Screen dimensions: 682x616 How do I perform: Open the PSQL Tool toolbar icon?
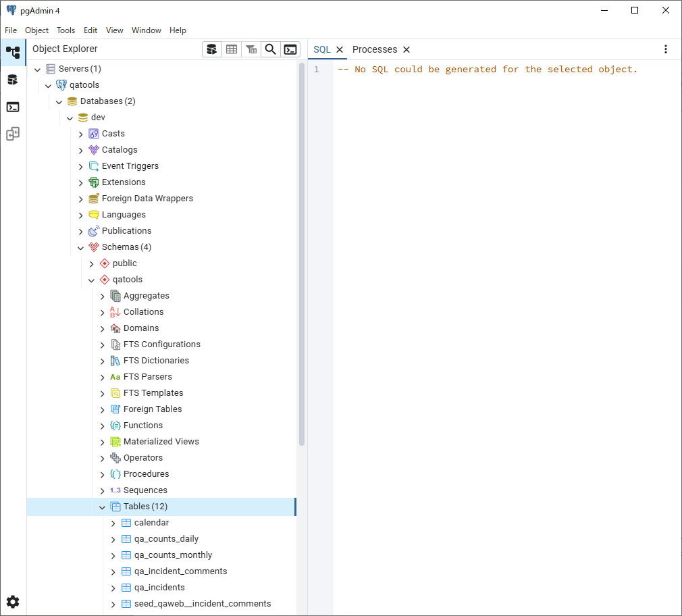click(290, 49)
